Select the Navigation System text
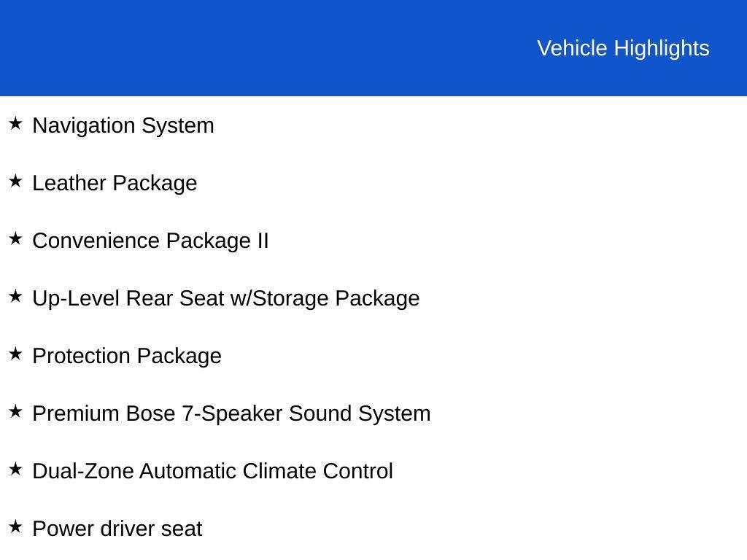The width and height of the screenshot is (747, 560). pos(123,125)
